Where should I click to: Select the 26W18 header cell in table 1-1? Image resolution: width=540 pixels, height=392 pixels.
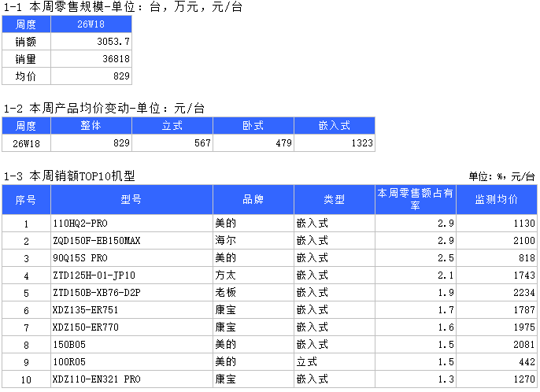pyautogui.click(x=91, y=24)
